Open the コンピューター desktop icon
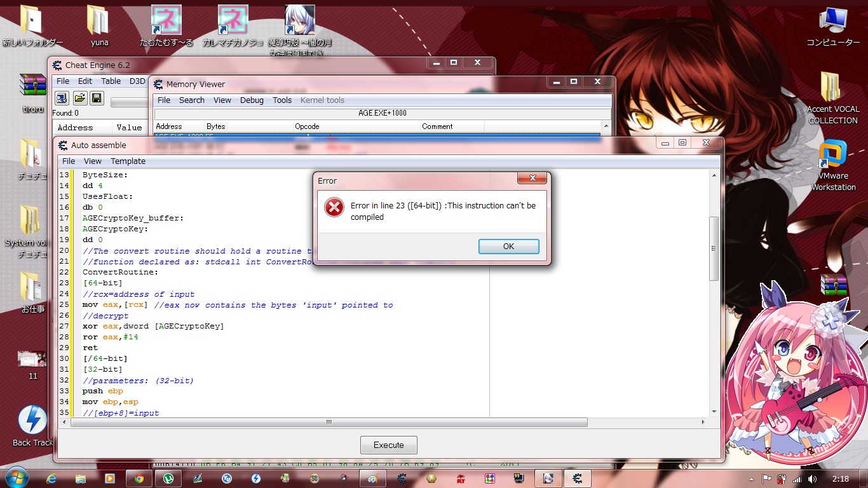868x488 pixels. (832, 27)
